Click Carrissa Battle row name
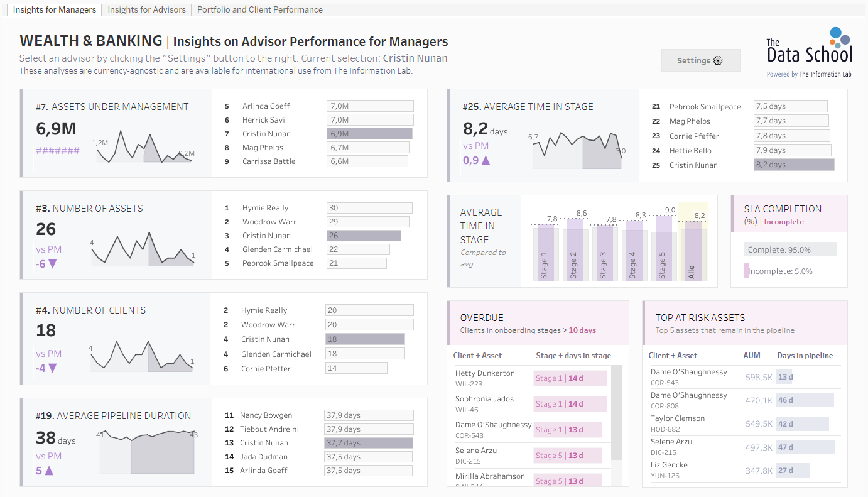Image resolution: width=868 pixels, height=497 pixels. coord(269,161)
